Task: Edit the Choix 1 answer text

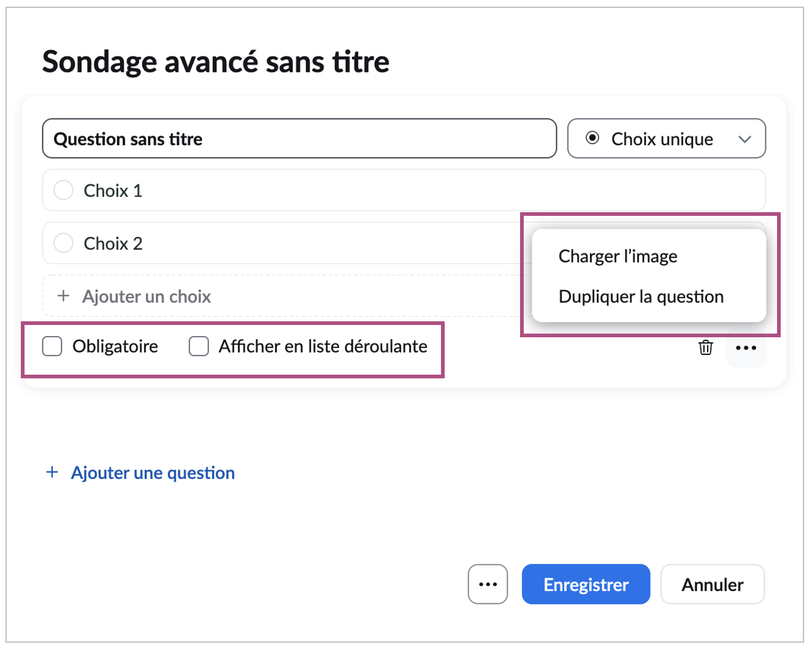Action: coord(113,191)
